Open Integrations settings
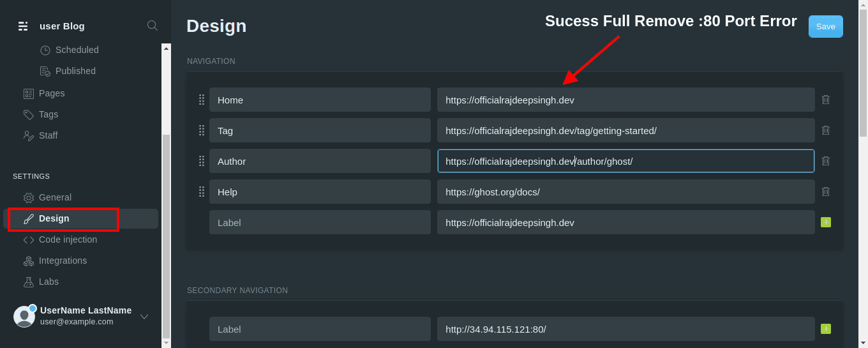This screenshot has height=348, width=868. point(63,261)
